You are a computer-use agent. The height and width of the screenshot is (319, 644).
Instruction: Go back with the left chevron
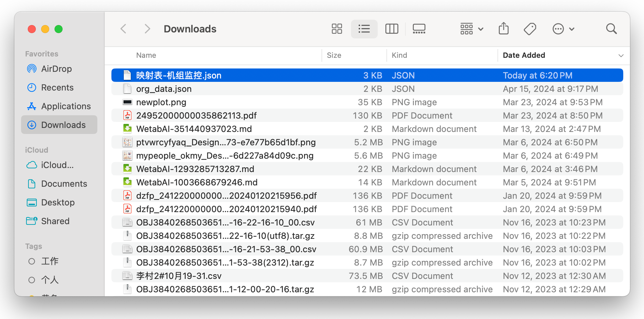tap(123, 29)
